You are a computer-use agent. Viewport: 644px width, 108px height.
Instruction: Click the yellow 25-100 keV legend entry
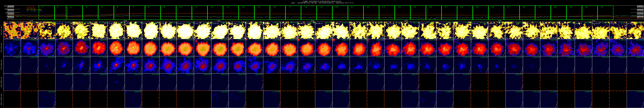click(34, 10)
